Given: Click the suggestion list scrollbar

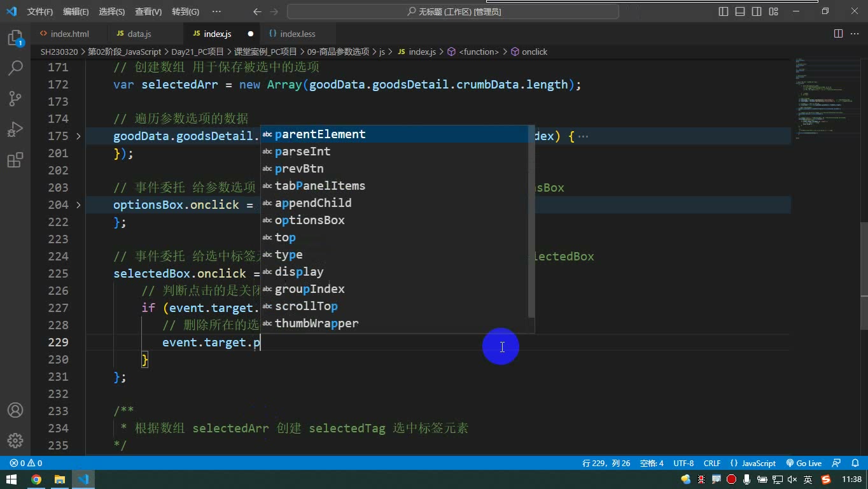Looking at the screenshot, I should click(531, 221).
